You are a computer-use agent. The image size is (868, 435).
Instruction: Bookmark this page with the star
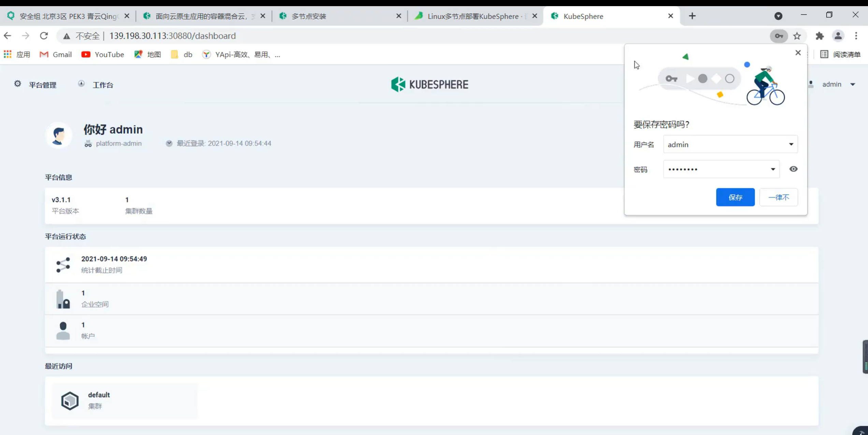[x=797, y=36]
